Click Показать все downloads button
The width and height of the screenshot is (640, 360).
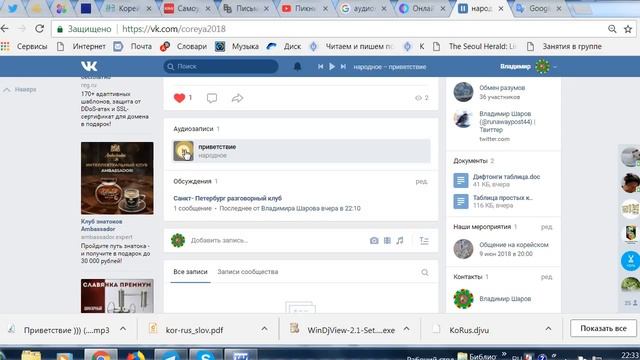(x=603, y=329)
